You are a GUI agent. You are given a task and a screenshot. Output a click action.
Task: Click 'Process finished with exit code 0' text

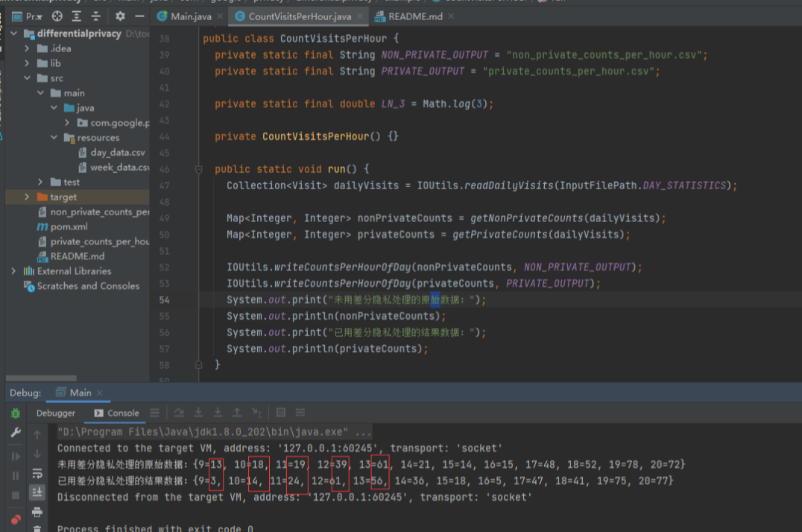tap(155, 528)
